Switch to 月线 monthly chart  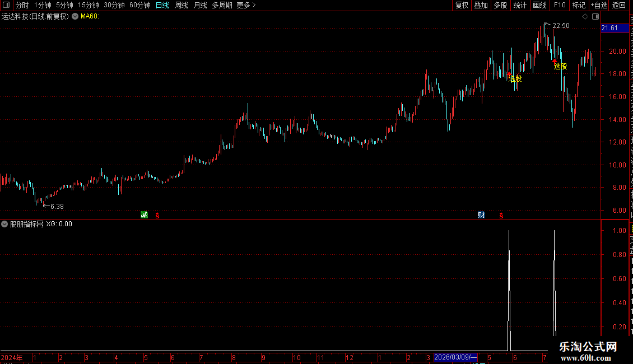tap(200, 5)
